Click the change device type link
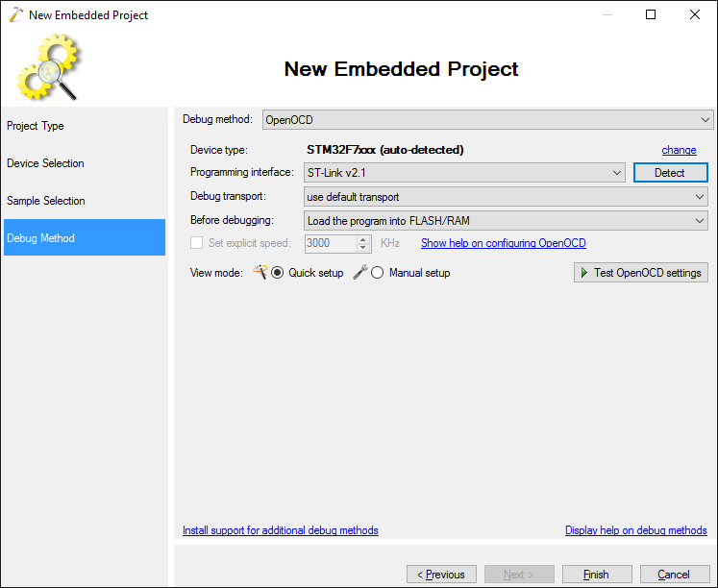The width and height of the screenshot is (718, 588). [x=679, y=150]
